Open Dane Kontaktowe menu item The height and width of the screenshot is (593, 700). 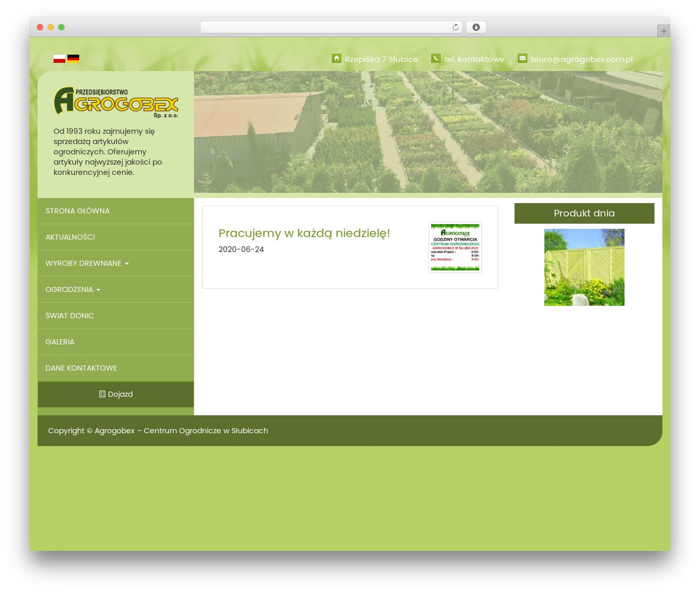tap(116, 368)
